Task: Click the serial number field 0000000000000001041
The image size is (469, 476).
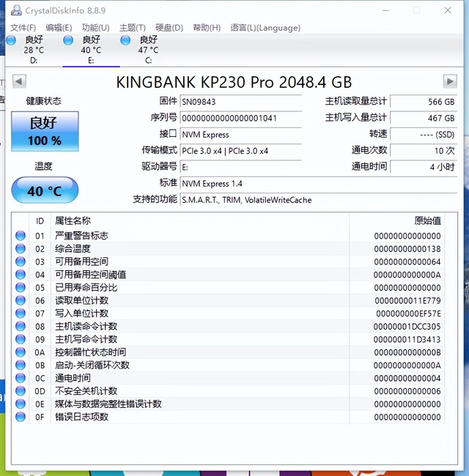Action: (x=241, y=118)
